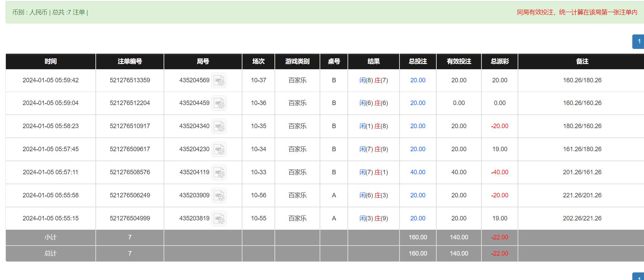Click timestamp 2024-01-05 05:59:04

tap(51, 103)
